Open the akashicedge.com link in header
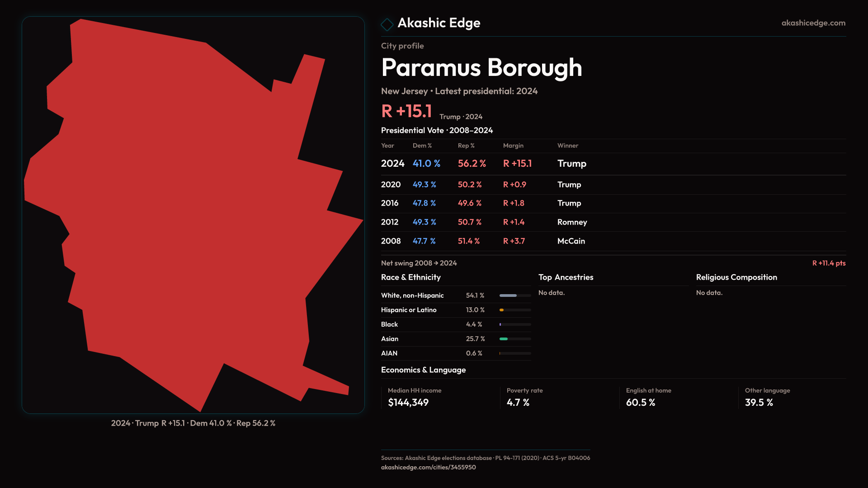The image size is (868, 488). click(x=813, y=23)
